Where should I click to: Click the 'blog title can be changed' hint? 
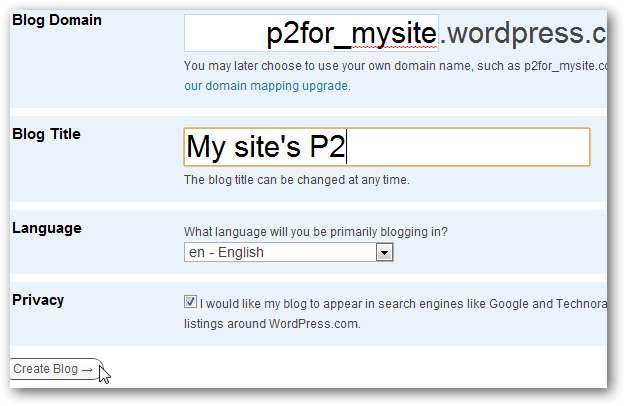297,181
